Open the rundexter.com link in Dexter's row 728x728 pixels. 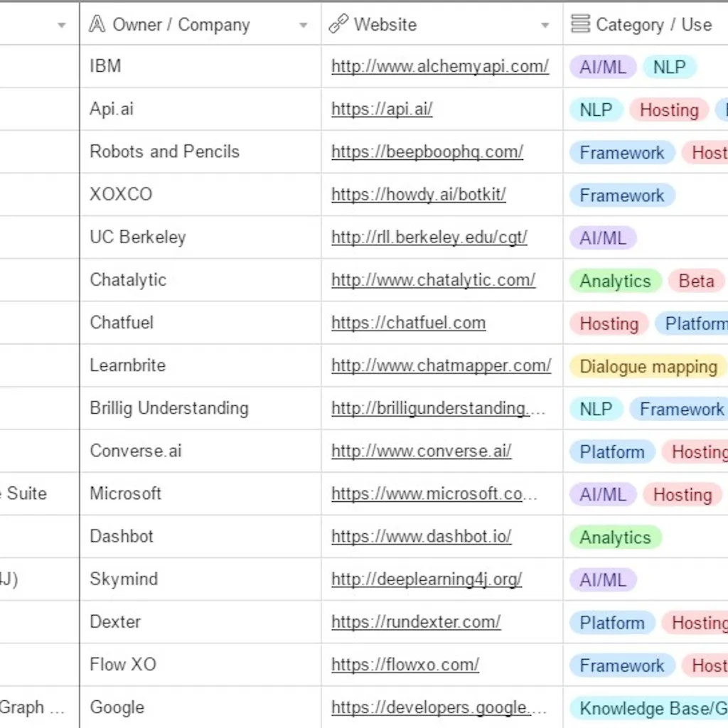pos(417,621)
